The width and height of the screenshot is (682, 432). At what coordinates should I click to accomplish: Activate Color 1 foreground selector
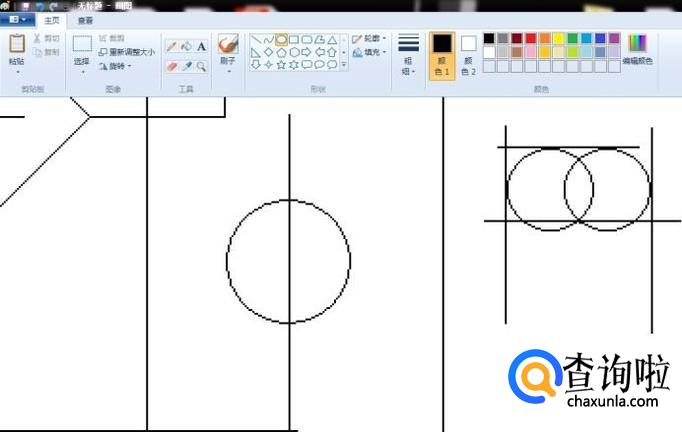click(x=441, y=54)
